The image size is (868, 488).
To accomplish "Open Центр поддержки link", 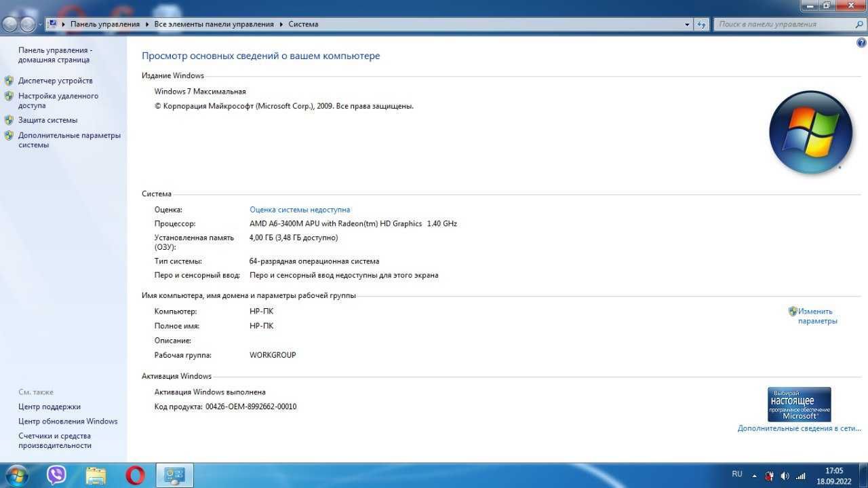I will point(50,407).
